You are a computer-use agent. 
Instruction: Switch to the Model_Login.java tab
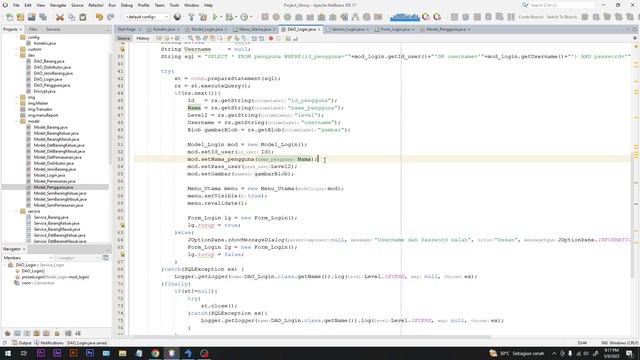(207, 29)
